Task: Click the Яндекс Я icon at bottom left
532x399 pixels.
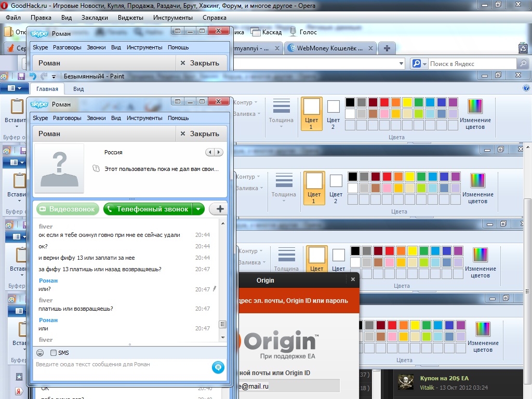Action: [19, 391]
